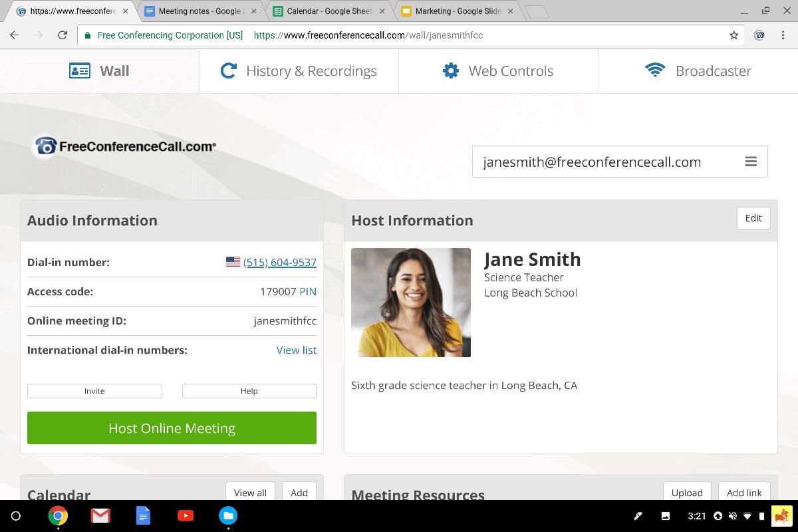
Task: Click the image tray icon
Action: coord(666,516)
